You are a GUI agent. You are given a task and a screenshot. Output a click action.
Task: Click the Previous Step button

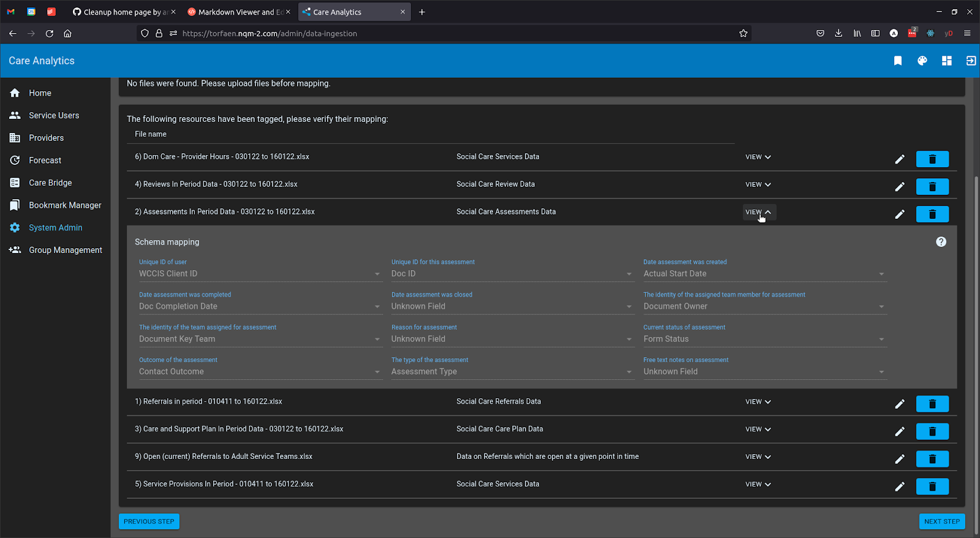pyautogui.click(x=149, y=521)
